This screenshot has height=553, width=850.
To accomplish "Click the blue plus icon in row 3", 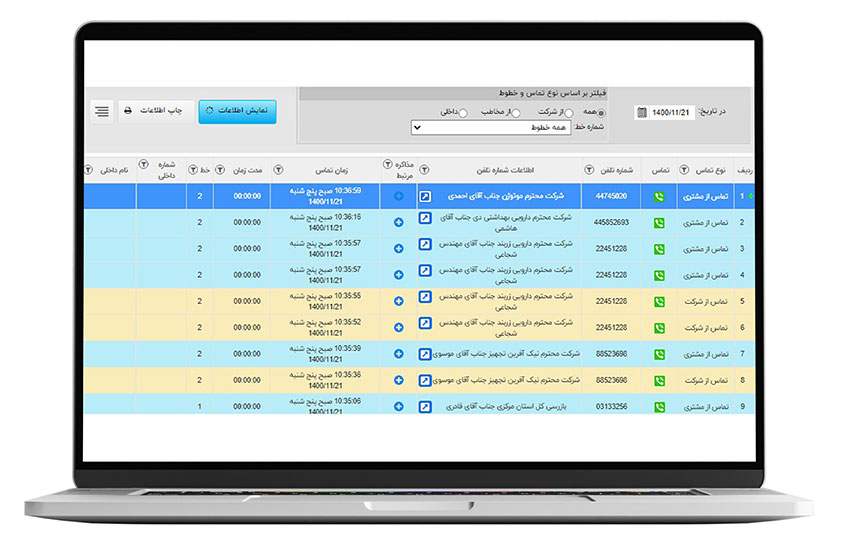I will (399, 248).
